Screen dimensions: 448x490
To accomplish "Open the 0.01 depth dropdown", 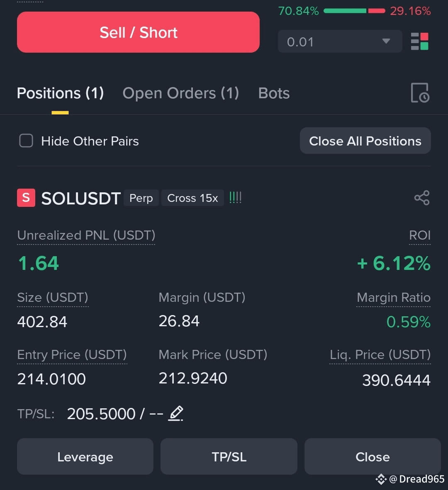I will pyautogui.click(x=340, y=41).
